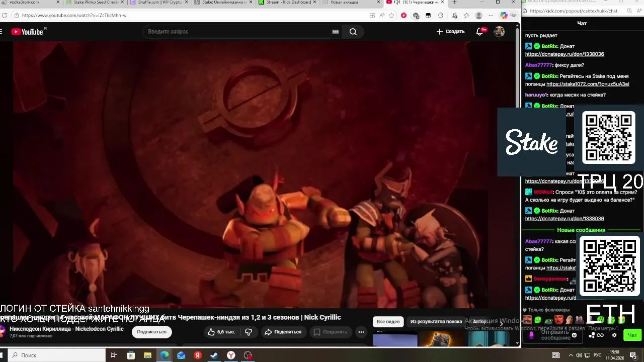Add this page to browser favorites star
This screenshot has height=362, width=644.
(x=391, y=16)
